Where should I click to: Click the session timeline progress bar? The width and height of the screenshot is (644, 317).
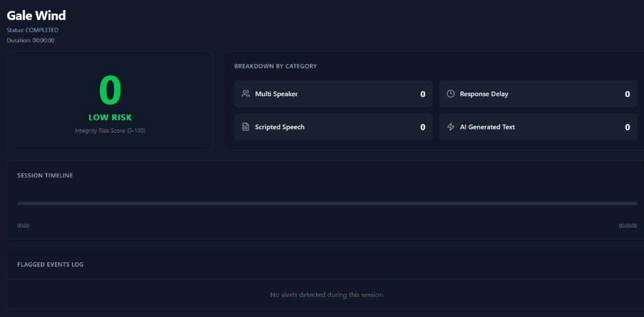click(327, 203)
